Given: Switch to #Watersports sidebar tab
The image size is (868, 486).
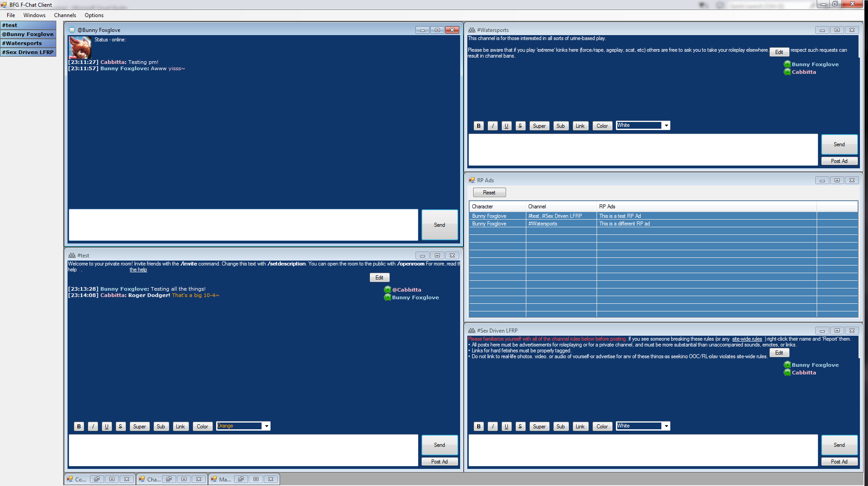Looking at the screenshot, I should [28, 43].
